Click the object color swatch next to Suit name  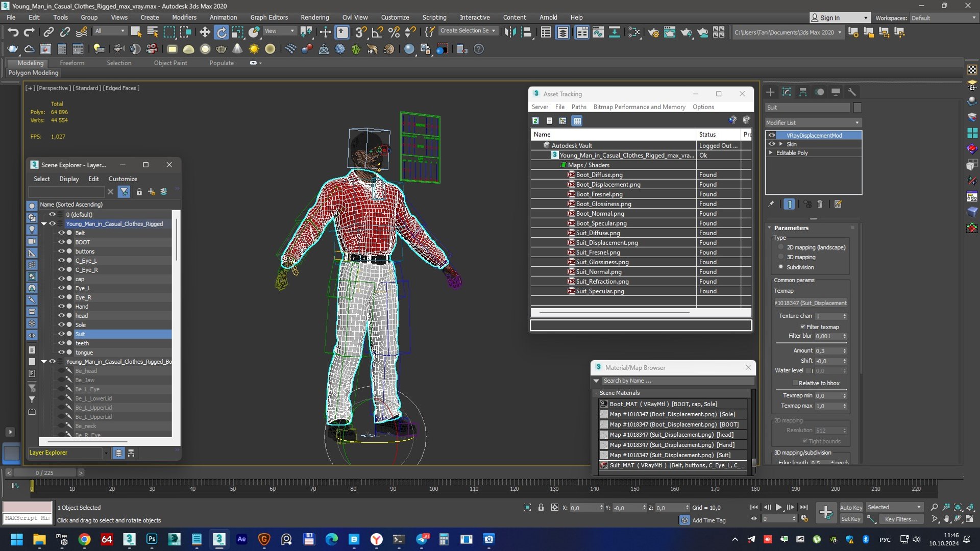857,107
